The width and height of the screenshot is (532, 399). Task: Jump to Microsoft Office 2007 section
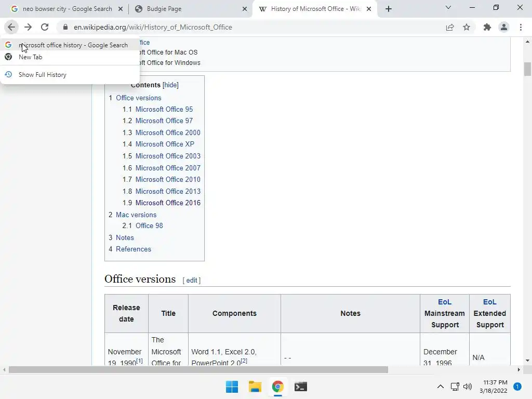click(x=168, y=168)
